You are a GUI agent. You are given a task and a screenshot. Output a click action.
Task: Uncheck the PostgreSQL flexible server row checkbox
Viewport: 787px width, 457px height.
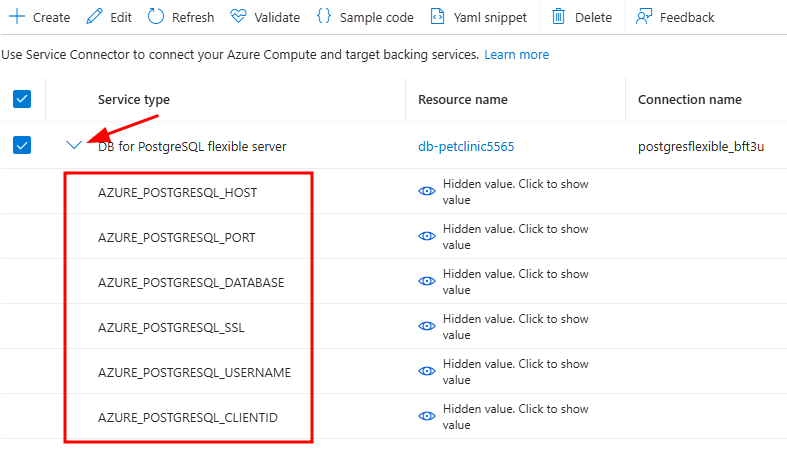[22, 146]
